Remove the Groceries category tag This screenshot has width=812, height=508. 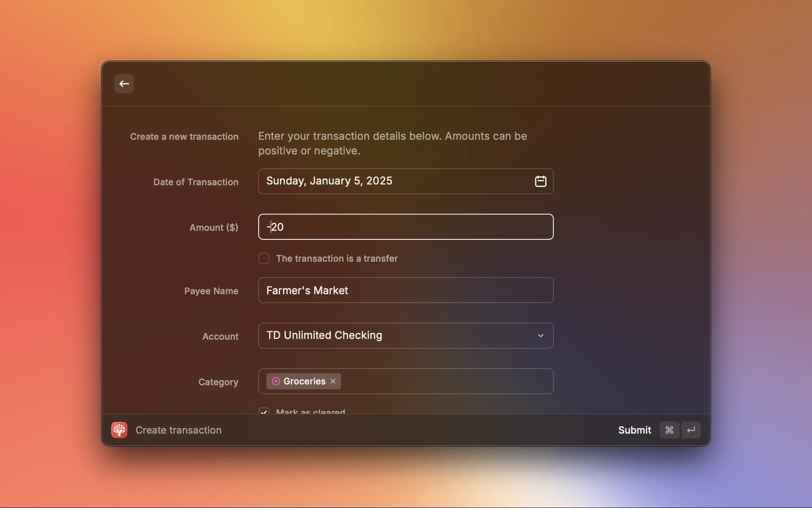pos(333,381)
